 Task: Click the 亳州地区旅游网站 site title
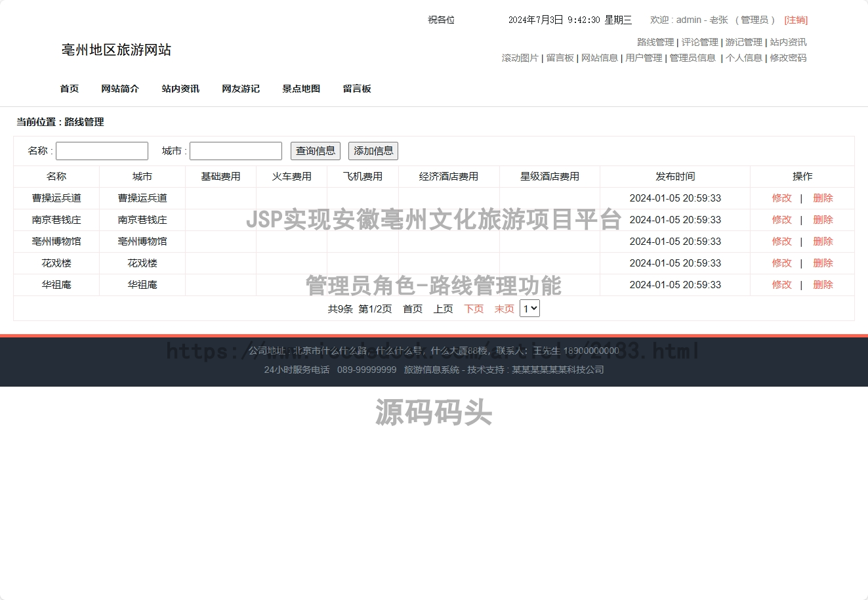[x=116, y=50]
